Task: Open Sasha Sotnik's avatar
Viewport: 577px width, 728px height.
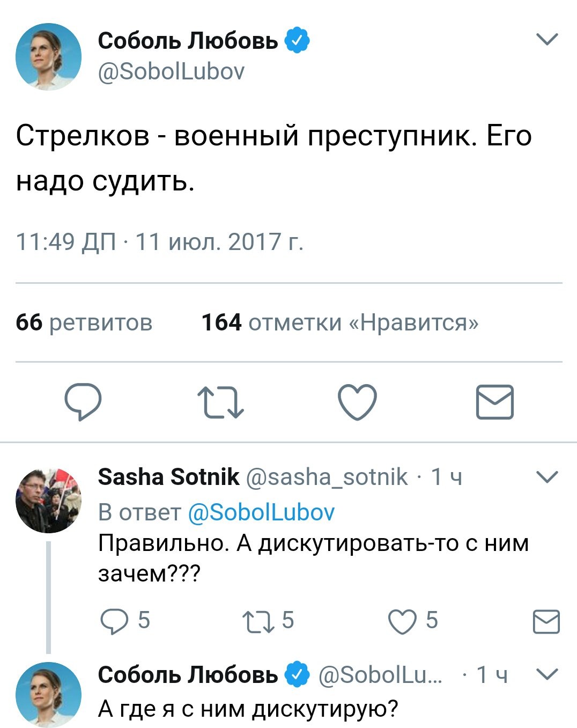Action: click(48, 500)
